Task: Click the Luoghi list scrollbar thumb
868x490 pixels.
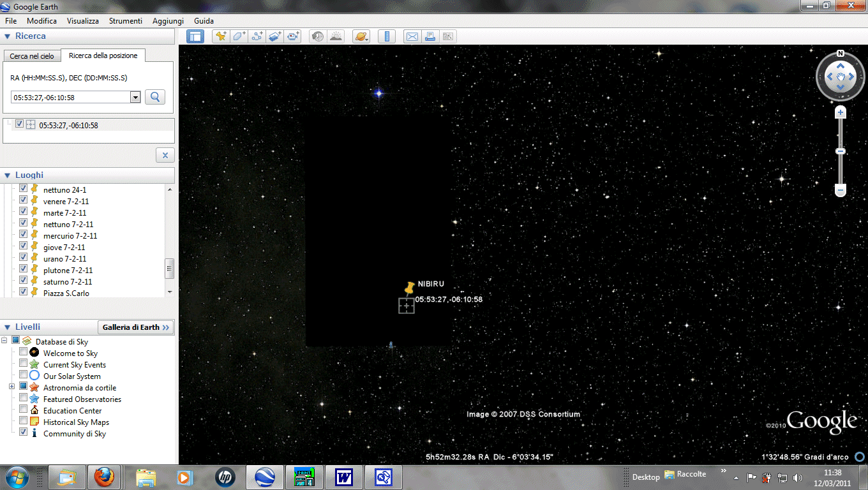Action: [x=169, y=268]
